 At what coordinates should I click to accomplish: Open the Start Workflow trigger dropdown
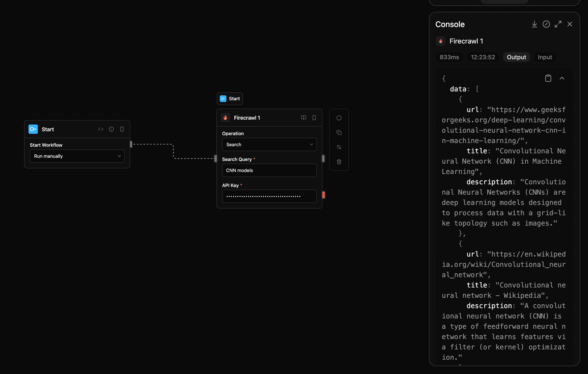coord(77,156)
